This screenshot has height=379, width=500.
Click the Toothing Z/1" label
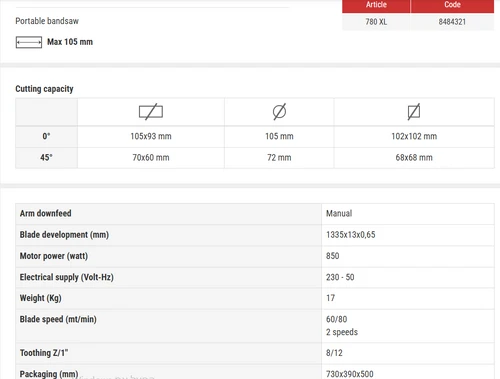44,353
